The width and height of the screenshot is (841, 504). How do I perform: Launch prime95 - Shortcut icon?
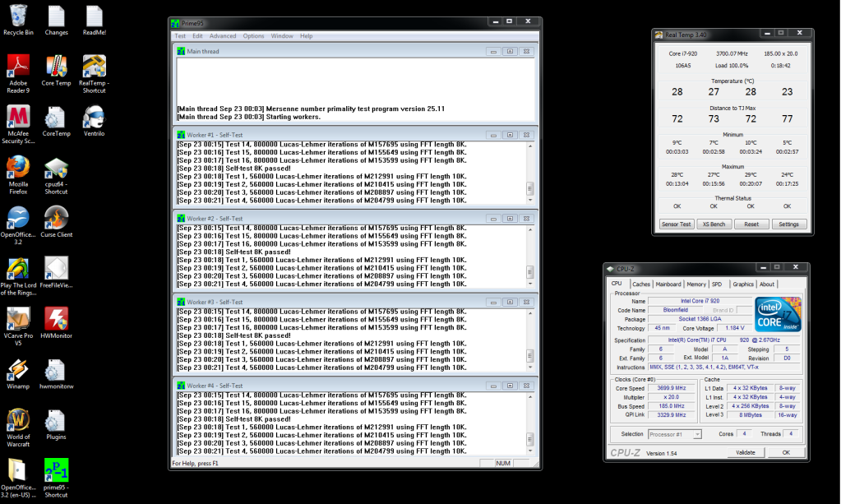pyautogui.click(x=57, y=479)
